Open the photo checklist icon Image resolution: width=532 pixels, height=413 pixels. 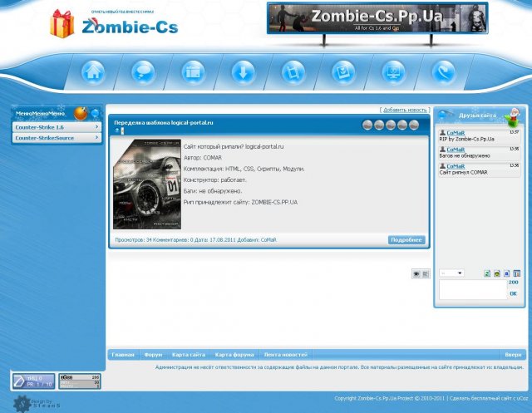tap(343, 72)
